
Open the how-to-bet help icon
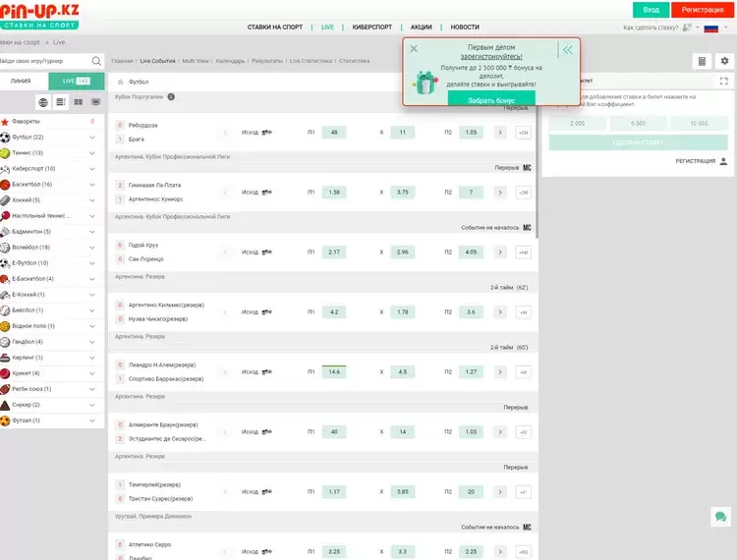[687, 28]
